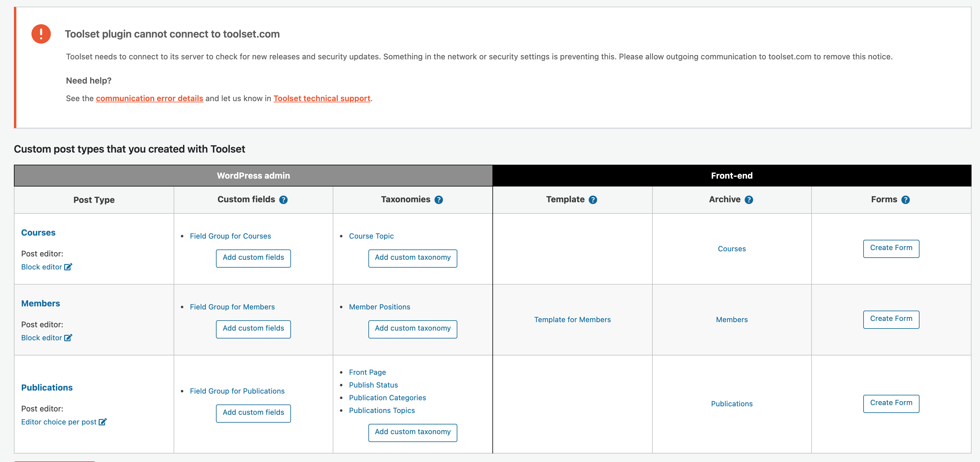The width and height of the screenshot is (980, 462).
Task: Open Front Page taxonomy
Action: tap(367, 372)
